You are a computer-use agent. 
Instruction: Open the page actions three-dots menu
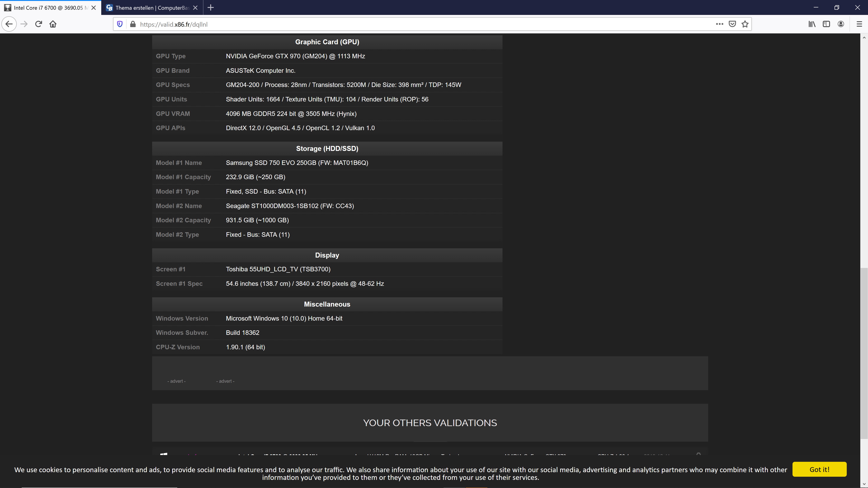(719, 24)
